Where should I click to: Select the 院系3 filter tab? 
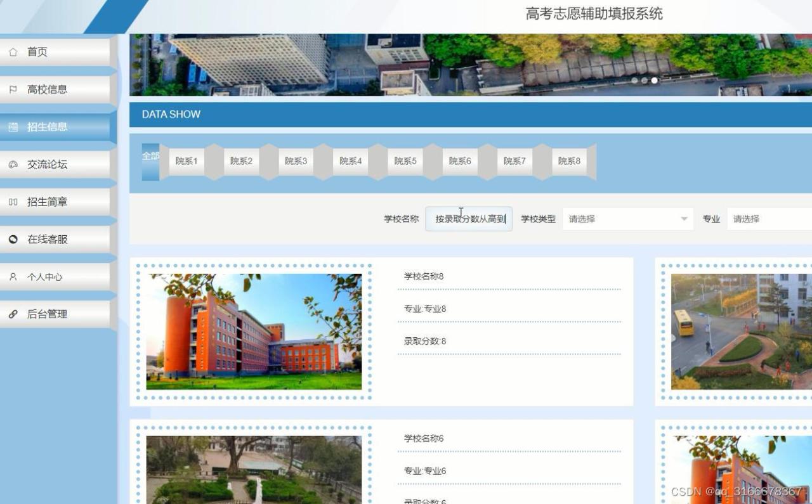tap(296, 161)
